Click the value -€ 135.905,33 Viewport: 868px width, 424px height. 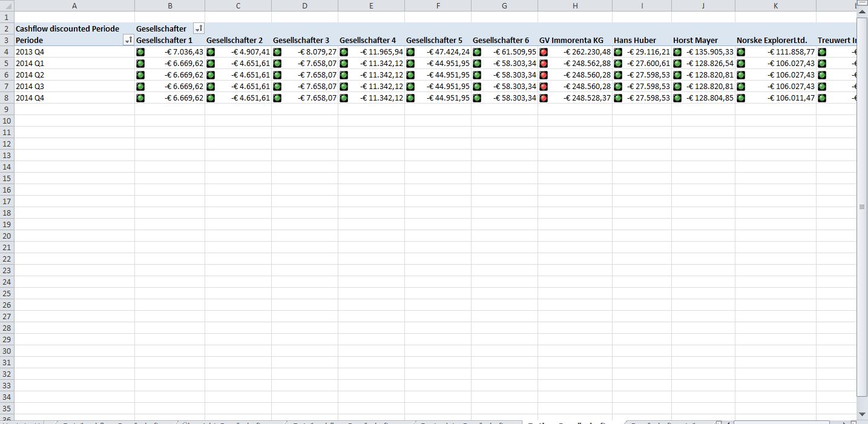tap(709, 52)
